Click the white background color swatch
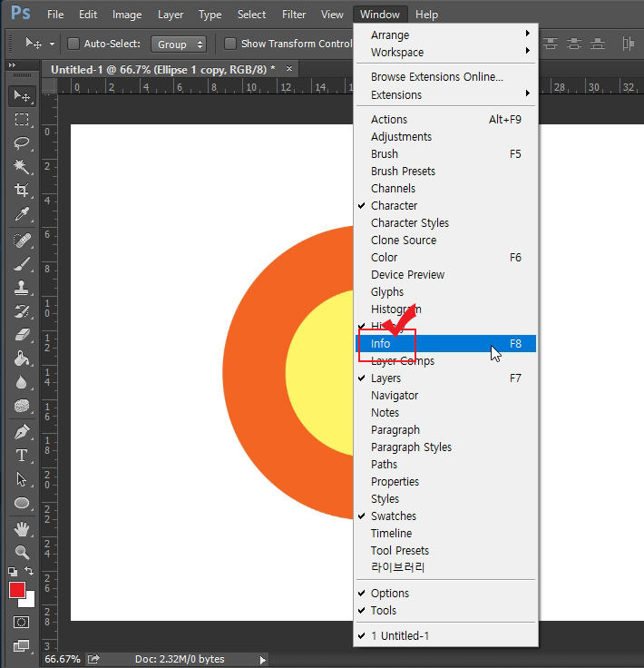Image resolution: width=644 pixels, height=668 pixels. point(29,601)
